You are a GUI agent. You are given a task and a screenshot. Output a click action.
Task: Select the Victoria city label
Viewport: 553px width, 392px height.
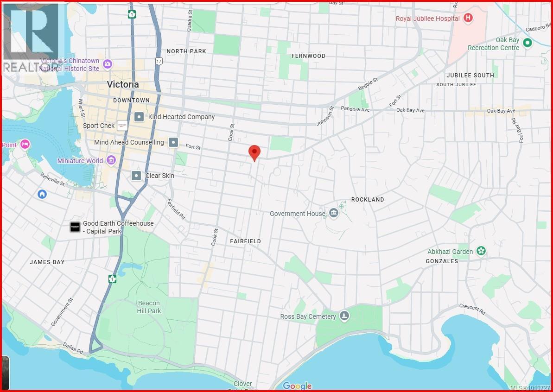(x=123, y=84)
